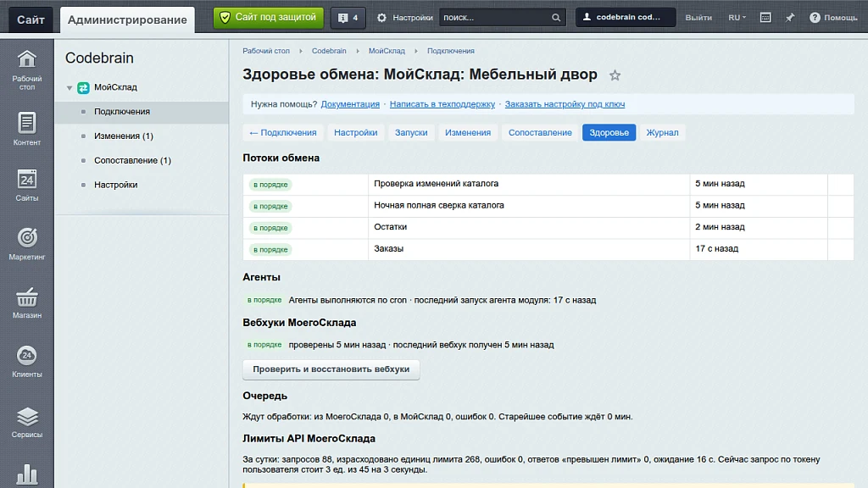The width and height of the screenshot is (868, 488).
Task: Click Проверить и восстановить вебхуки button
Action: [x=331, y=369]
